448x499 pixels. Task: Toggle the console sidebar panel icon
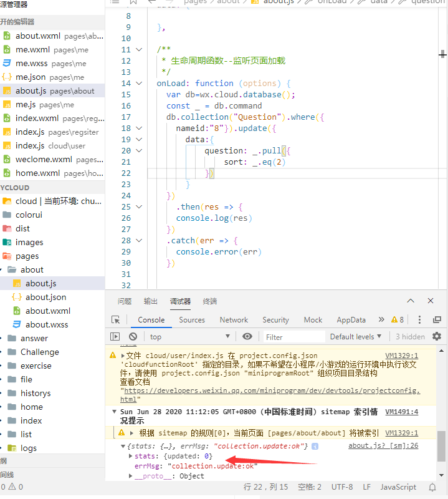(115, 336)
